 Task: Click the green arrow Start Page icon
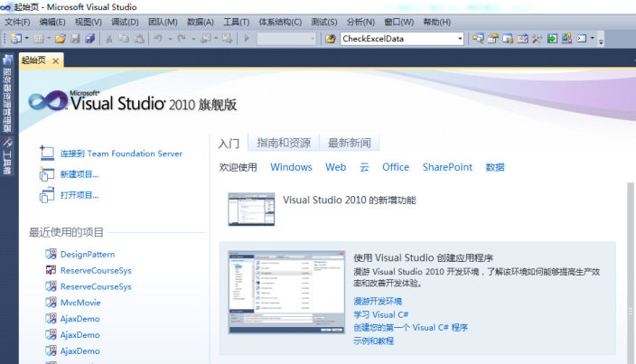point(552,39)
